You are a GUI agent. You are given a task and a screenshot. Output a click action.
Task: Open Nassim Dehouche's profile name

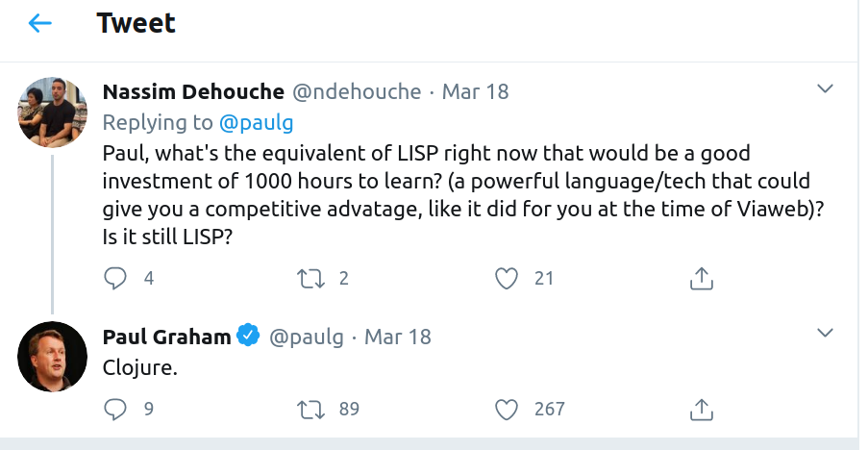[193, 91]
